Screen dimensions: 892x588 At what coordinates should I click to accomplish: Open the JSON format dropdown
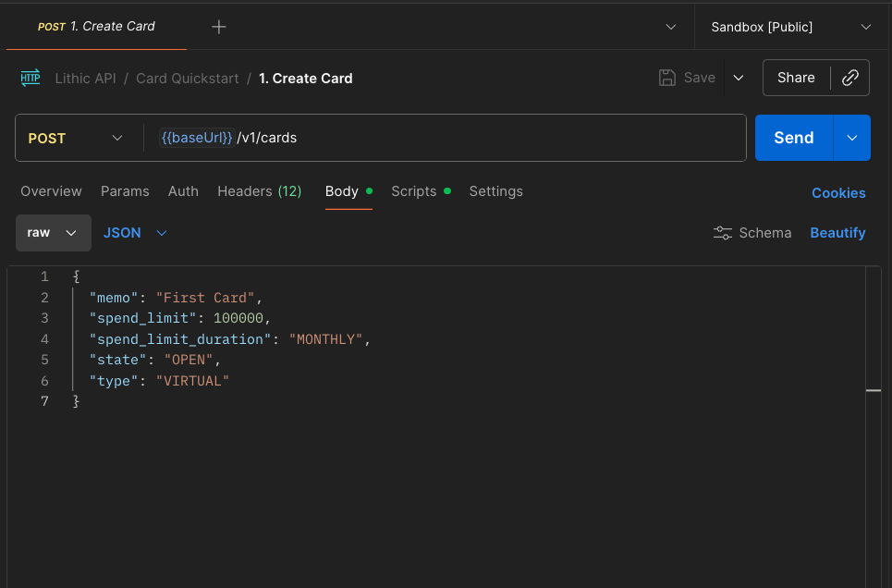point(135,233)
